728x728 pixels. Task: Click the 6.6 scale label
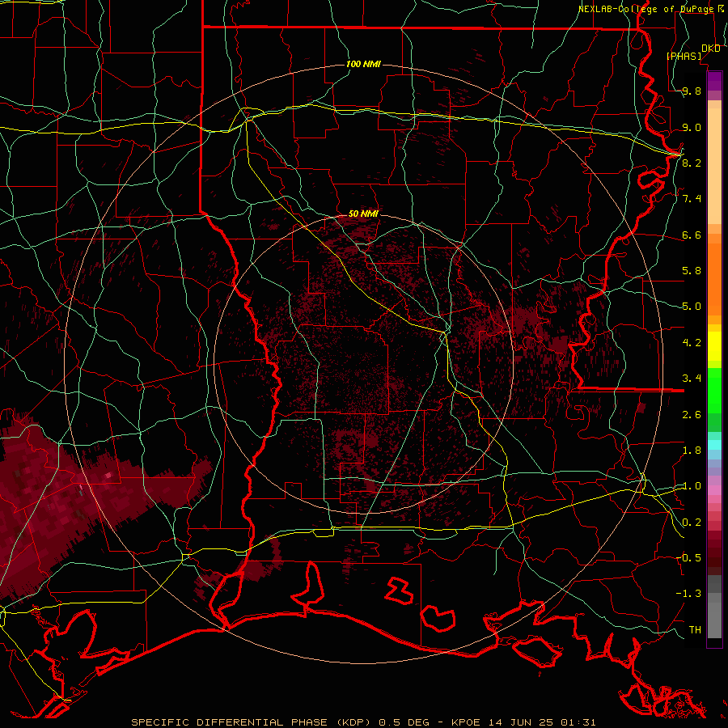(x=692, y=235)
